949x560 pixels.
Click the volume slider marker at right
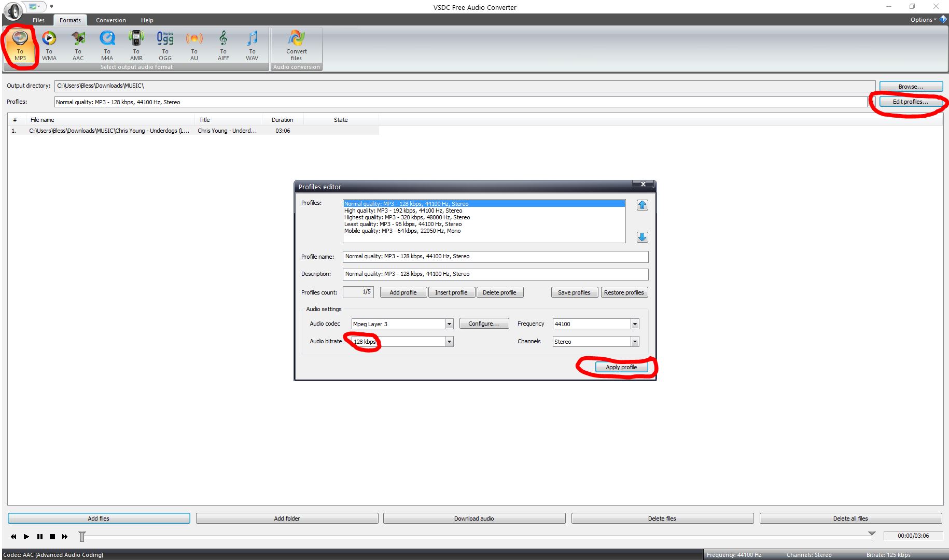(x=872, y=534)
